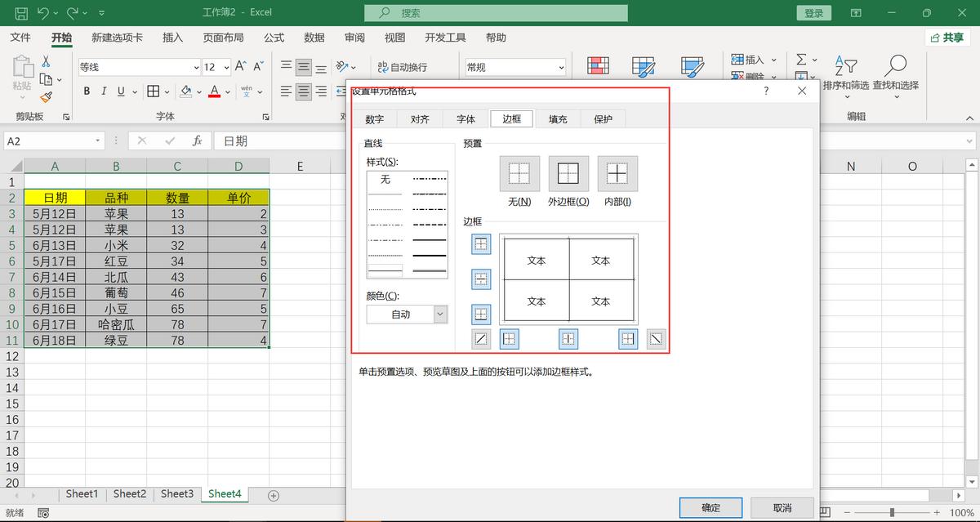Select the diagonal down border icon
Screen dimensions: 980x522
[x=656, y=338]
